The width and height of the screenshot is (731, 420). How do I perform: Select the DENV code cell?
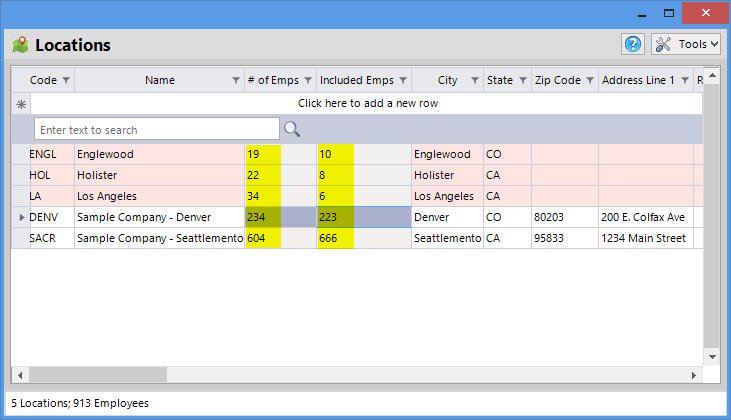(x=52, y=217)
